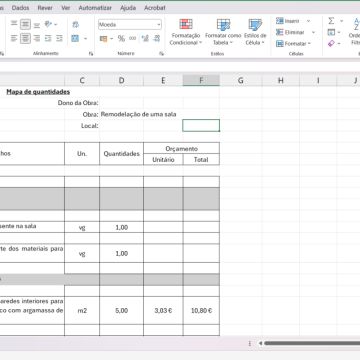Expand the Clear eraser dropdown arrow
Image resolution: width=360 pixels, height=360 pixels.
pos(339,44)
